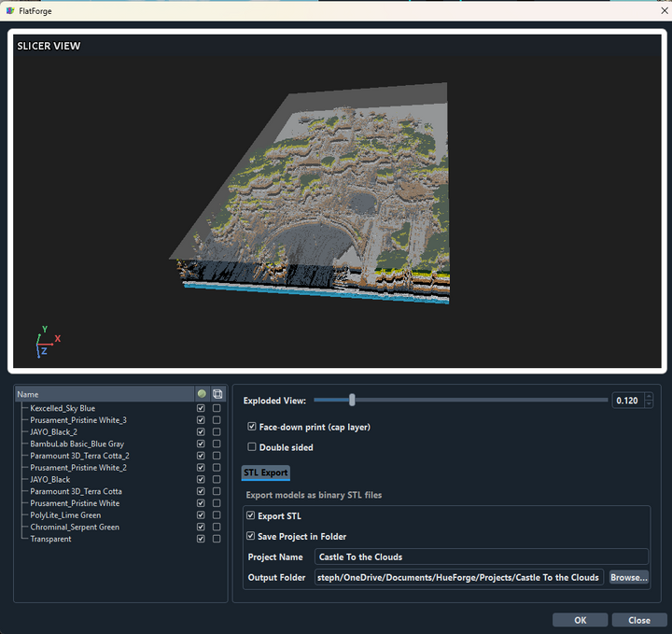Hide the Kexcelled_Sky Blue layer
Image resolution: width=672 pixels, height=634 pixels.
[x=201, y=408]
